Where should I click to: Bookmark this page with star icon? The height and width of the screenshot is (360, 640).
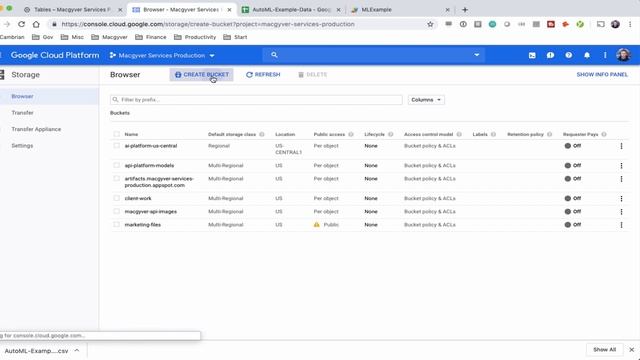pos(430,24)
